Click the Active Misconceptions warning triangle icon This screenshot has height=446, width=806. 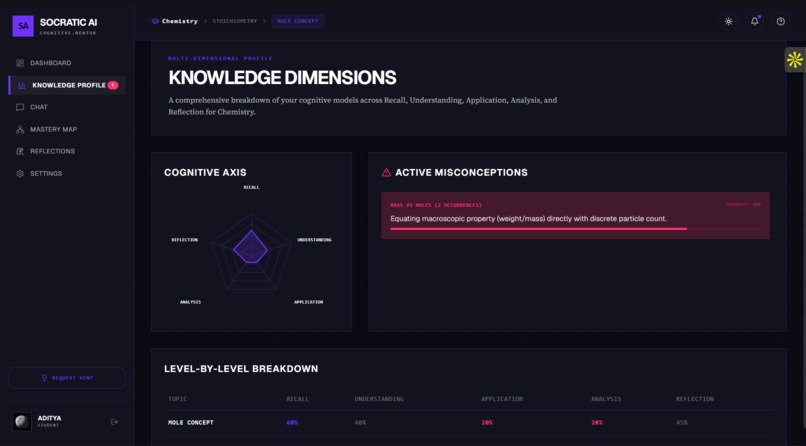coord(386,173)
